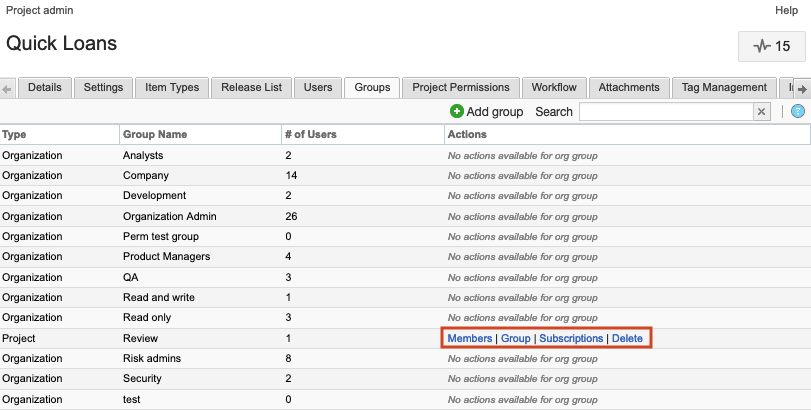Click the Group link in Review row
Screen dimensions: 811x410
tap(515, 339)
